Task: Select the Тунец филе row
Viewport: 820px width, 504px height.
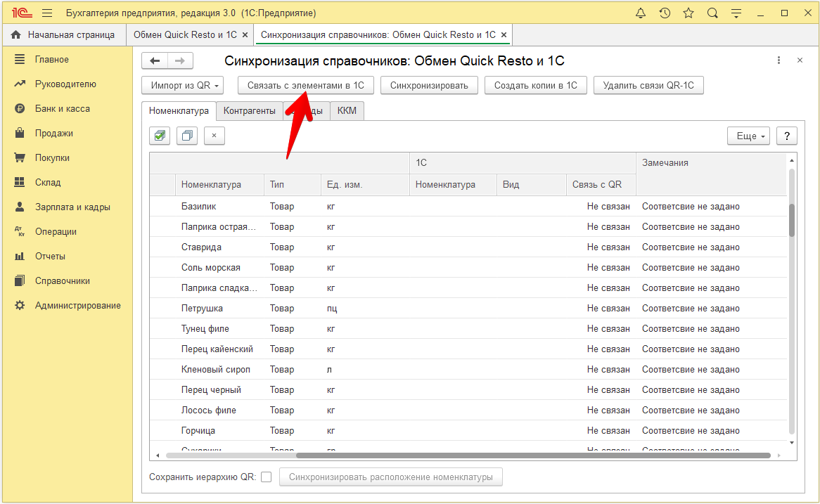Action: (x=468, y=328)
